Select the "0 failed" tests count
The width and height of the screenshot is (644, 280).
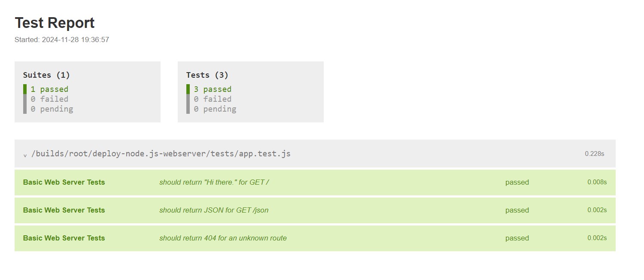click(213, 99)
